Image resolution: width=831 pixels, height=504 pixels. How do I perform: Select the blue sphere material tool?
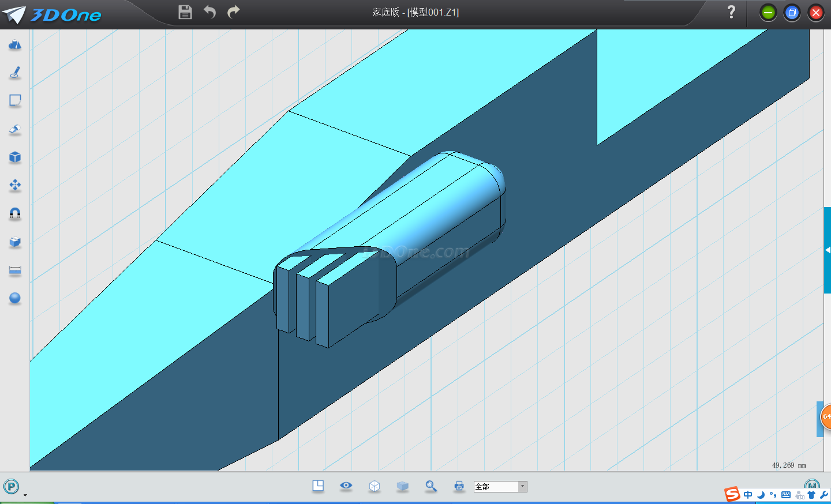coord(15,298)
